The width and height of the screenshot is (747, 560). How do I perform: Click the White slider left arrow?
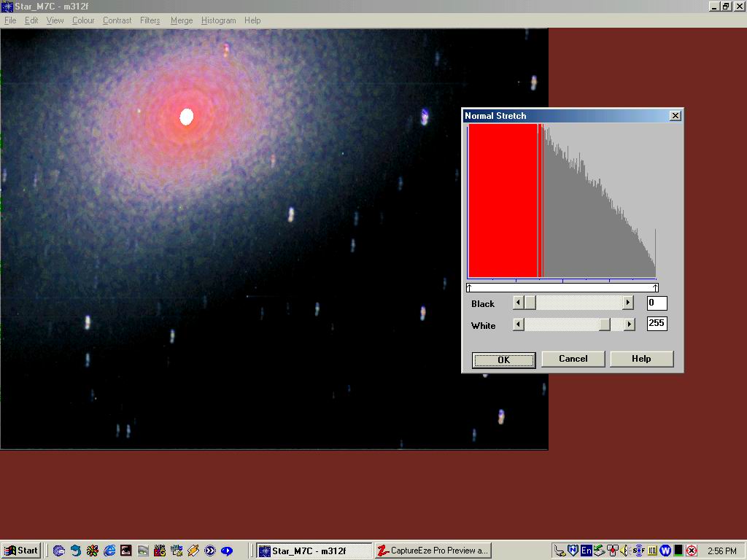[x=519, y=324]
